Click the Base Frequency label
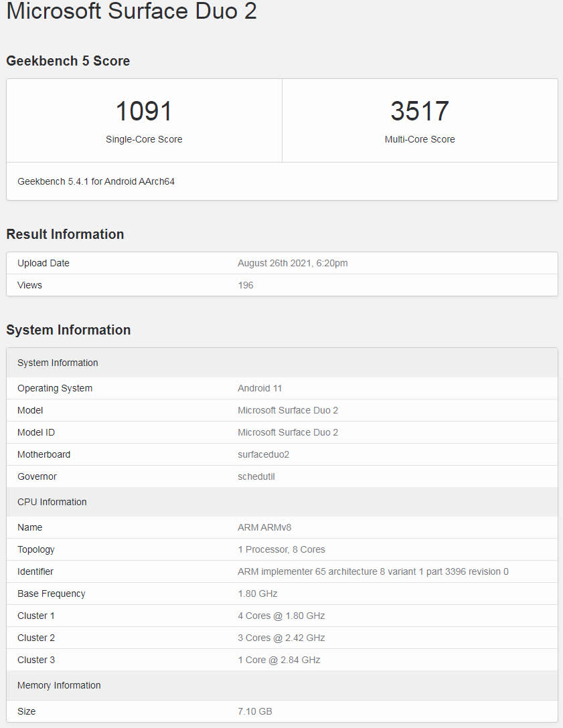The width and height of the screenshot is (563, 728). (51, 594)
